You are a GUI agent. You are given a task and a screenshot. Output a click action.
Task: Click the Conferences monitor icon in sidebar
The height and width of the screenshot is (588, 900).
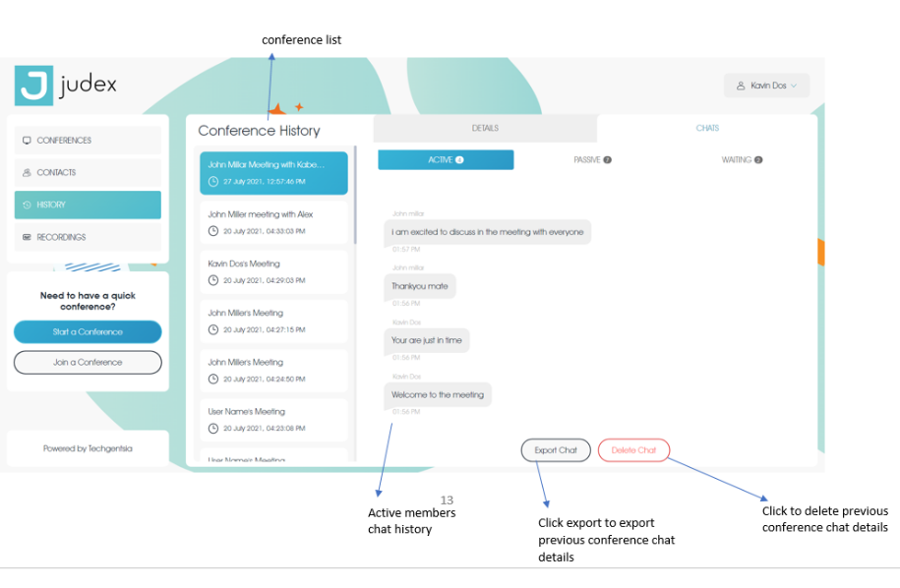(x=27, y=141)
